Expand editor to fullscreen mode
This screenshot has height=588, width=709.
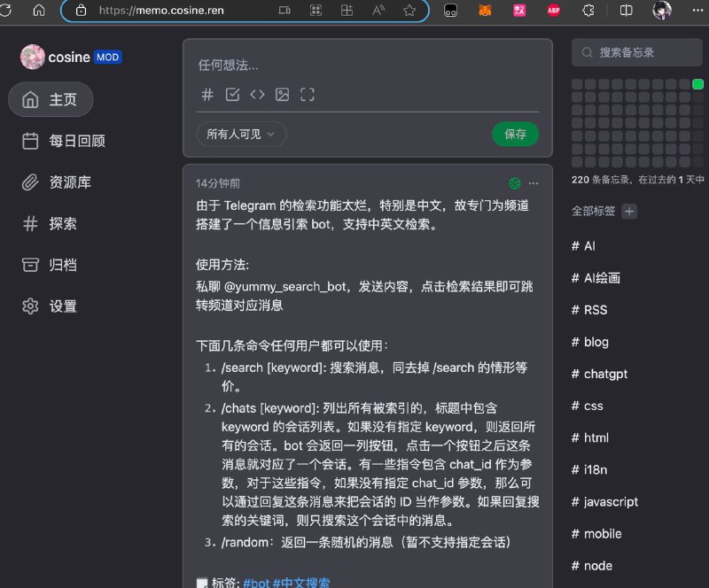coord(306,94)
